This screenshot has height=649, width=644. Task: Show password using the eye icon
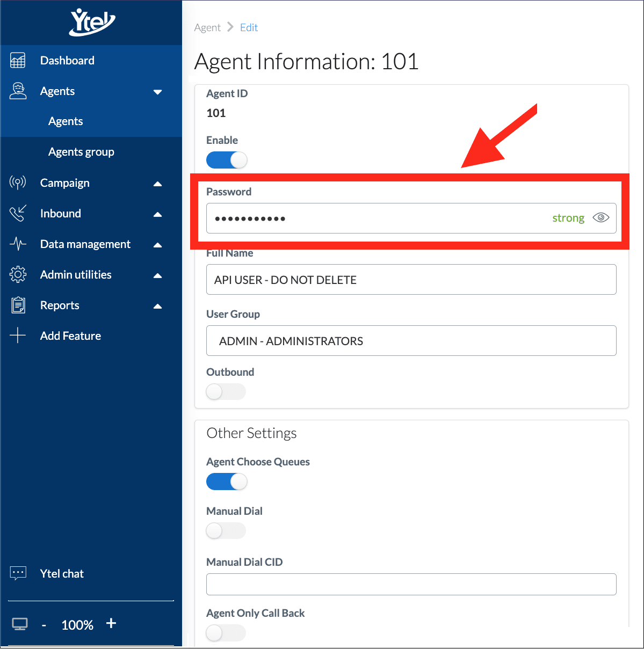pyautogui.click(x=600, y=218)
